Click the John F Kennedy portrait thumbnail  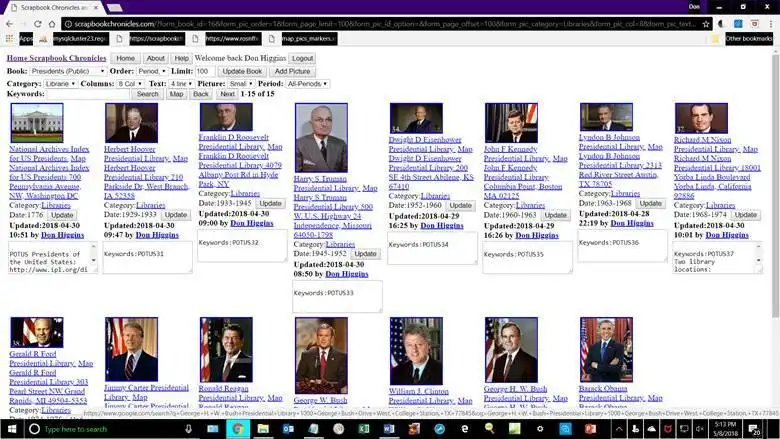coord(511,123)
